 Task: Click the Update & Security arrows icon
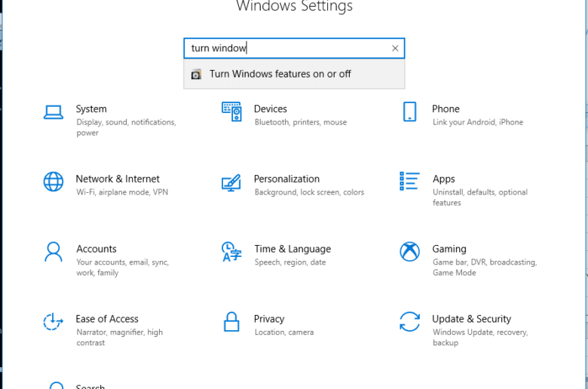409,321
